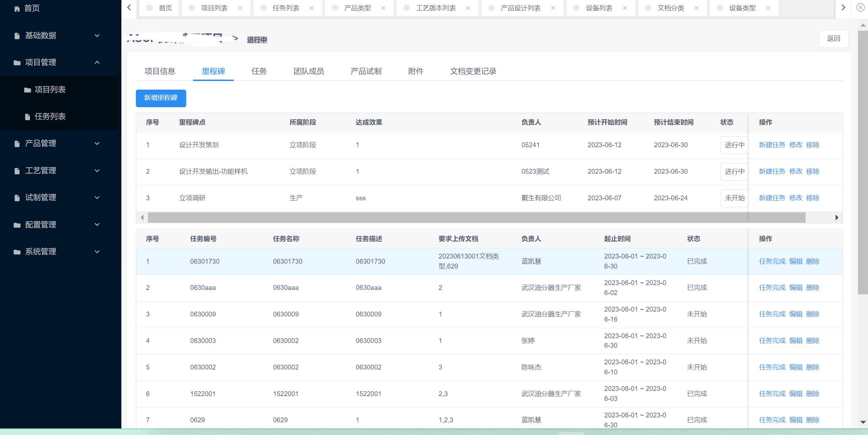868x435 pixels.
Task: Click the 工艺管理 document icon
Action: tap(17, 171)
